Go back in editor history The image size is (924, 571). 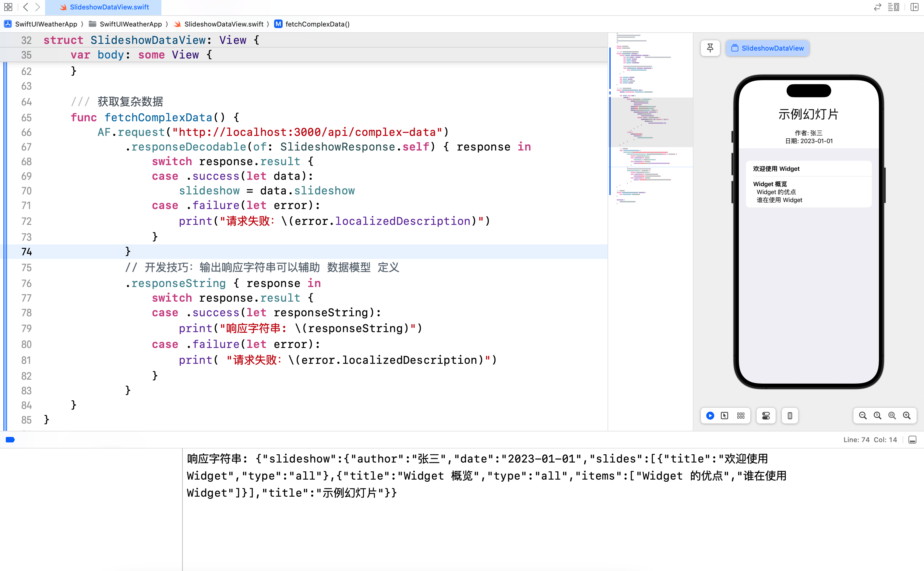click(25, 7)
